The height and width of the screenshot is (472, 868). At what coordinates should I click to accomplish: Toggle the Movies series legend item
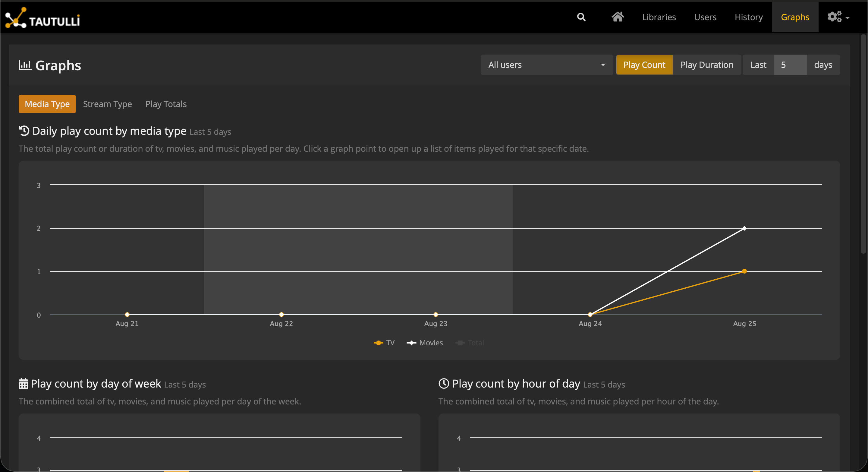point(425,343)
